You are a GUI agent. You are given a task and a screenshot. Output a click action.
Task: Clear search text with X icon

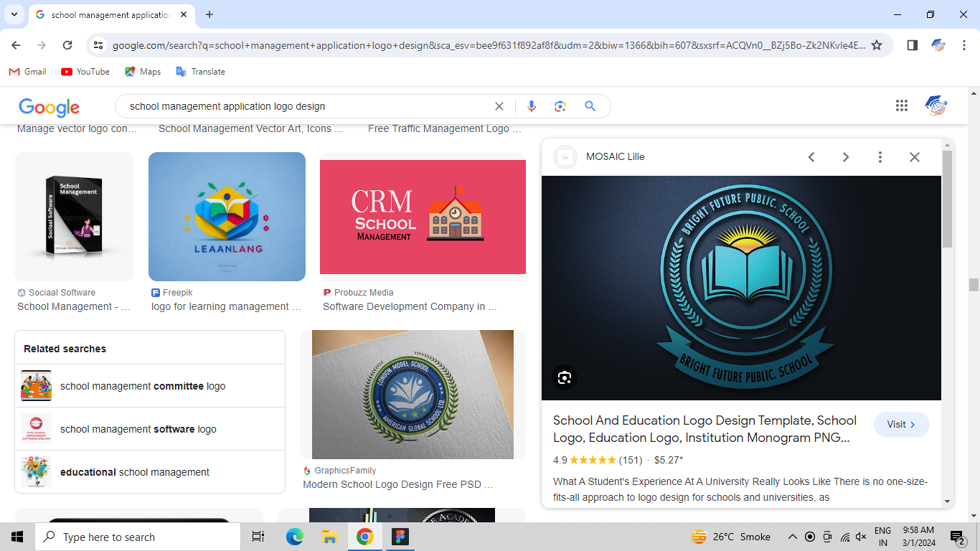click(x=499, y=106)
